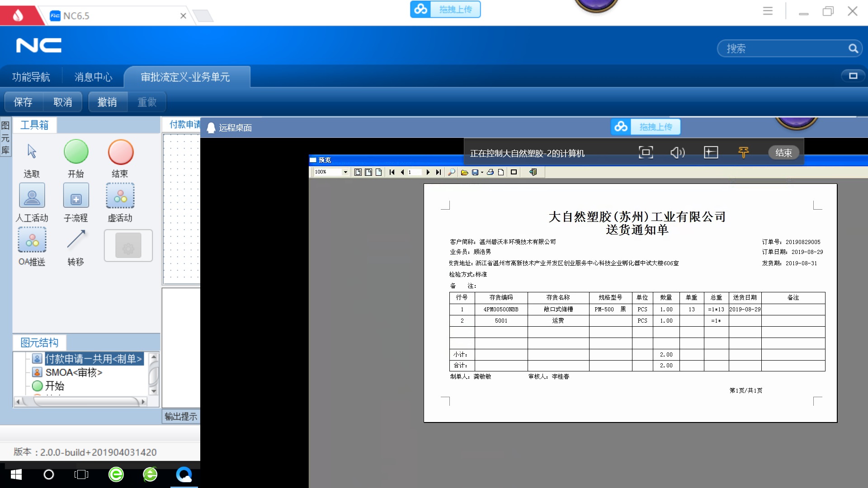Click the orange pin icon in remote bar
This screenshot has height=488, width=868.
pos(743,153)
